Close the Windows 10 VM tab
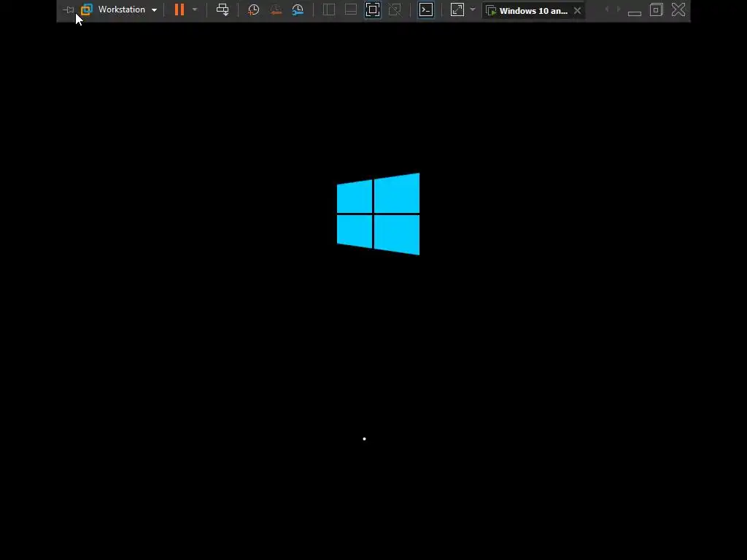The image size is (747, 560). click(578, 10)
